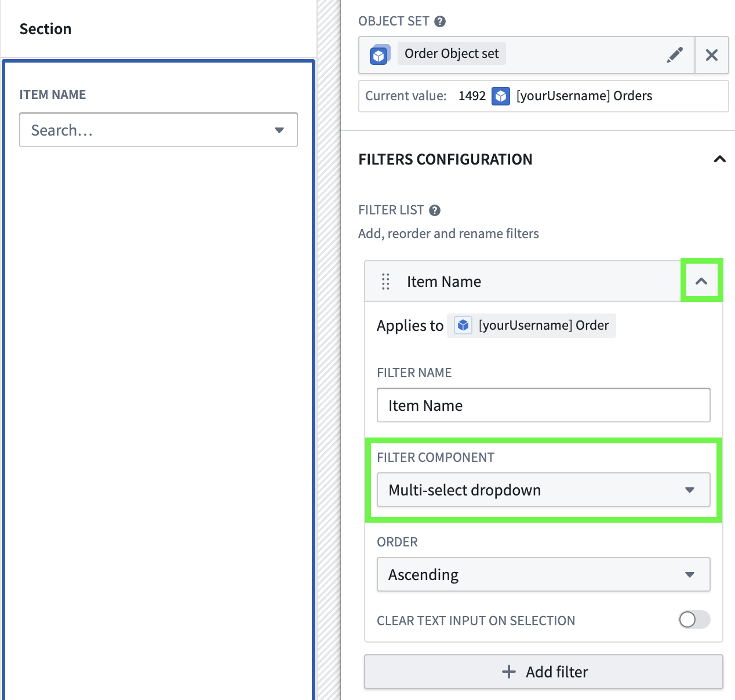Click the plus icon on Add filter
This screenshot has width=735, height=700.
point(508,672)
